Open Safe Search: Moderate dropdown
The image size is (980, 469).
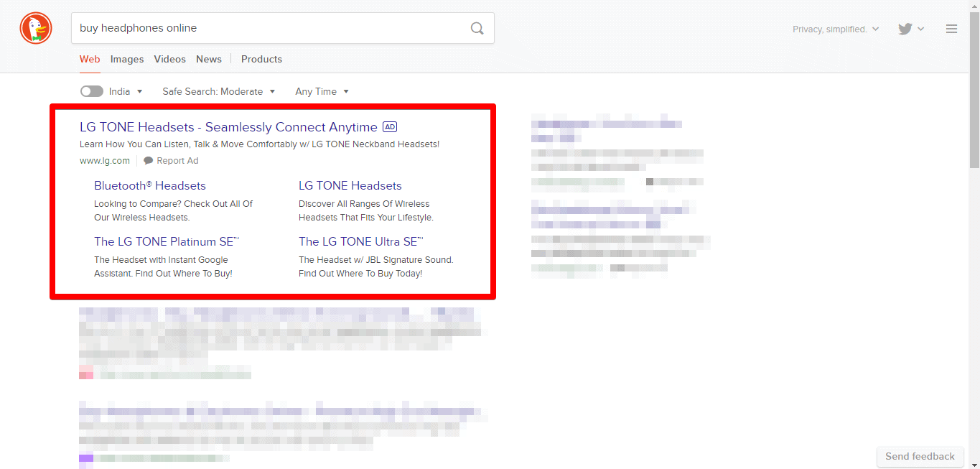click(218, 91)
